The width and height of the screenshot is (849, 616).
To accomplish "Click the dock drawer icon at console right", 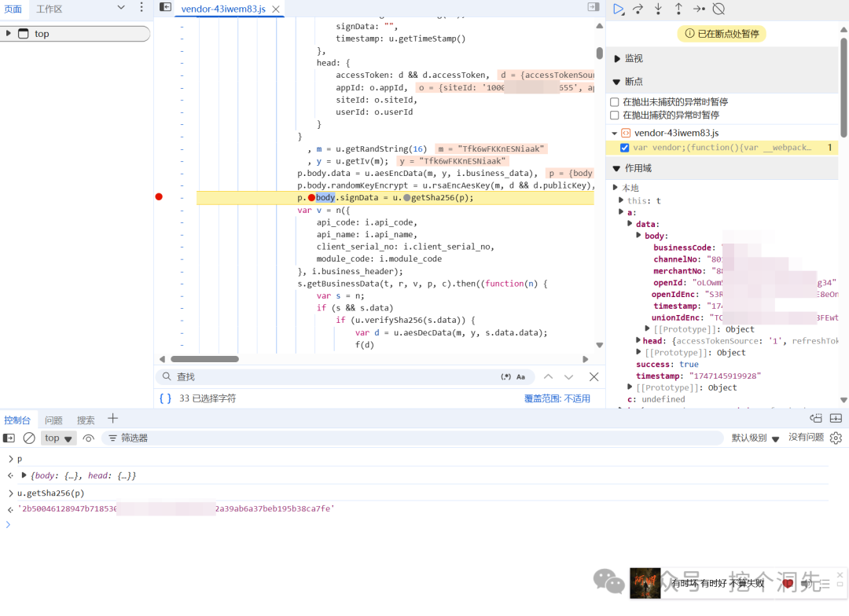I will (x=836, y=418).
